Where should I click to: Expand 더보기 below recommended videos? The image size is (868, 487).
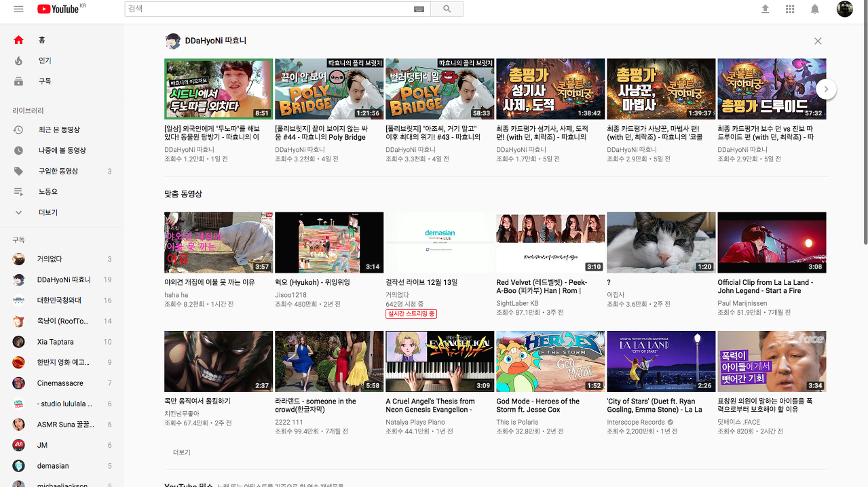tap(182, 452)
